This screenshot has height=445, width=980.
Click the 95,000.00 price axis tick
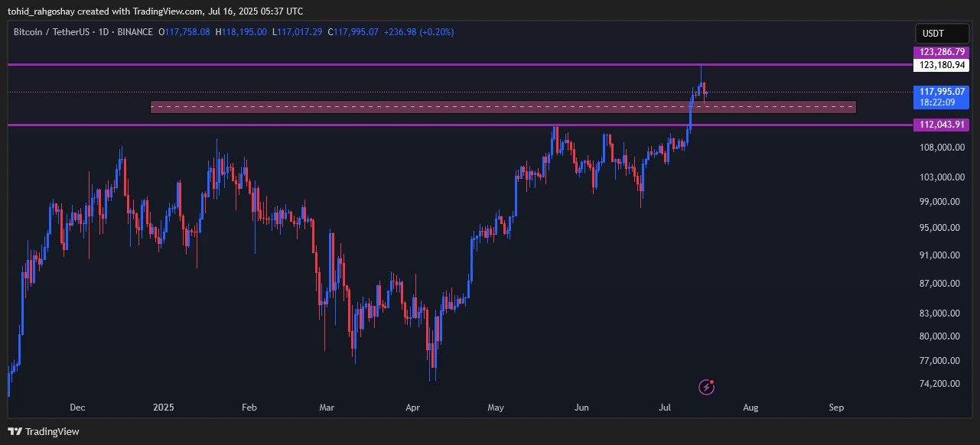(x=940, y=228)
